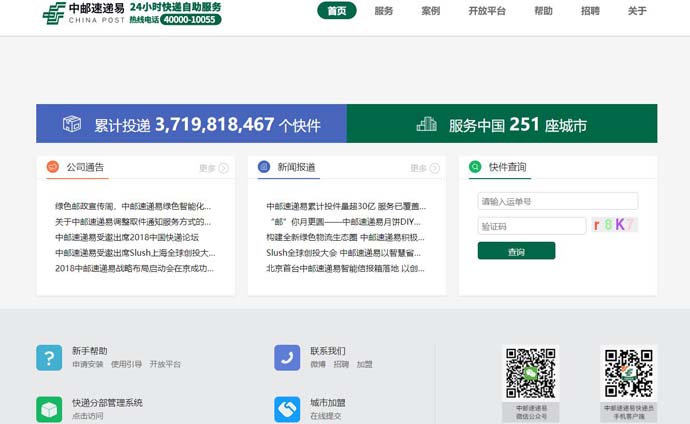Click the phone icon beside 联系我们

click(x=287, y=358)
